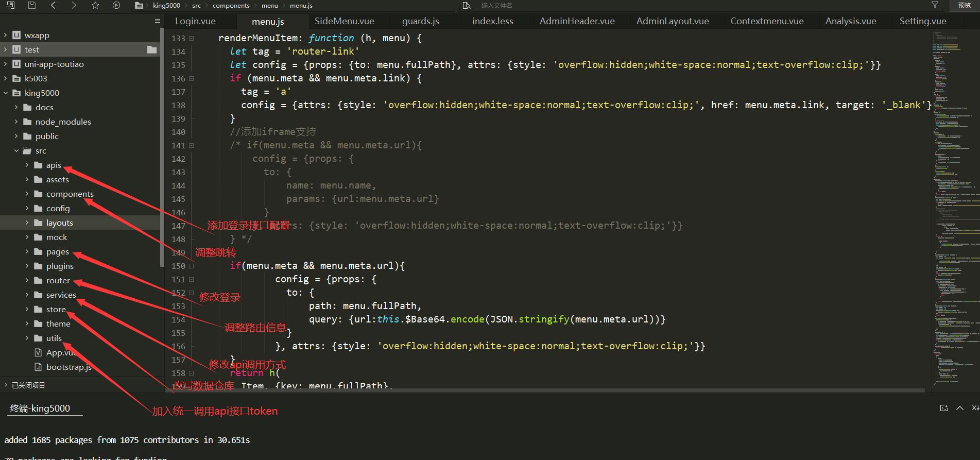
Task: Click components in the breadcrumb
Action: tap(231, 6)
